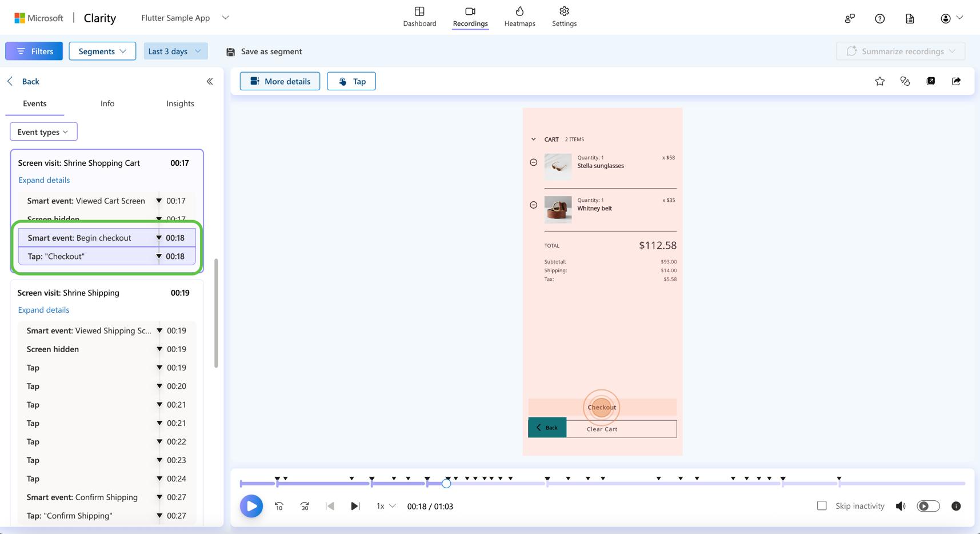Viewport: 980px width, 534px height.
Task: Open the Segments dropdown
Action: pos(102,51)
